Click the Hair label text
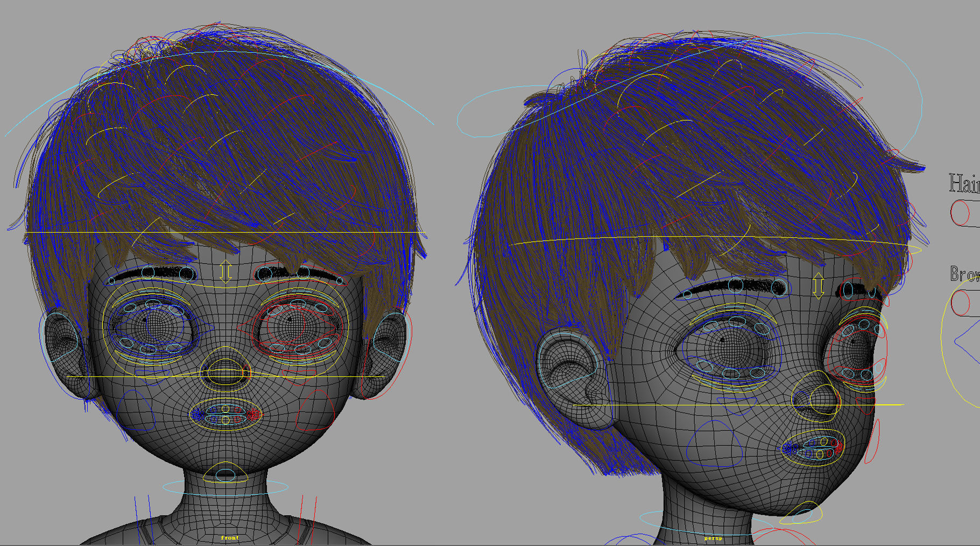Screen dimensions: 980x546 [964, 184]
